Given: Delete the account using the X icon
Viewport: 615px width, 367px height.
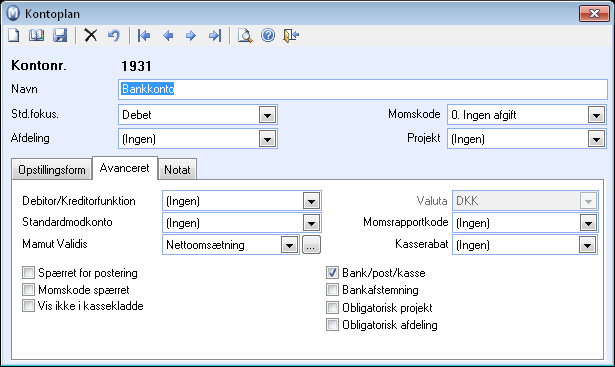Looking at the screenshot, I should [x=91, y=36].
